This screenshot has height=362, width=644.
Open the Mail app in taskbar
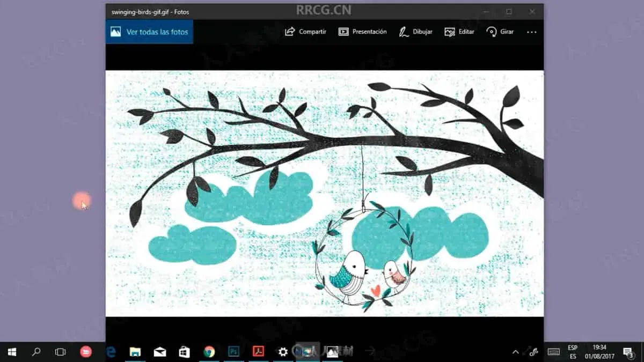click(x=160, y=352)
